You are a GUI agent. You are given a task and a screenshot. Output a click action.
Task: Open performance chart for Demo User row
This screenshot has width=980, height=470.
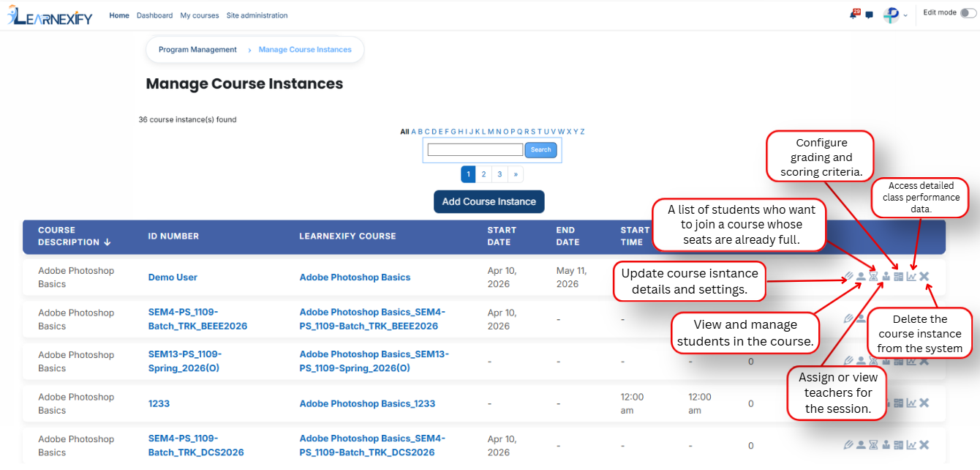(911, 277)
